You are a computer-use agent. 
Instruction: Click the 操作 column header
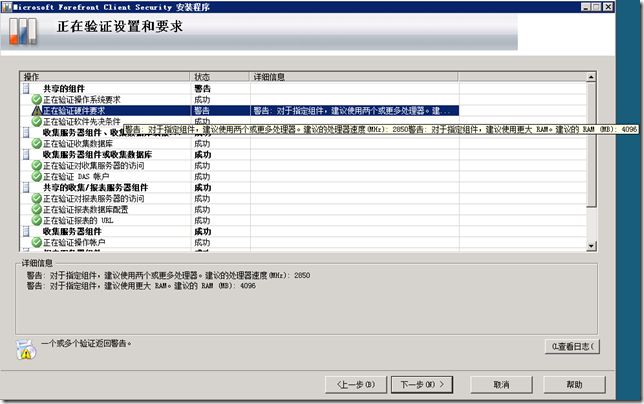(105, 77)
